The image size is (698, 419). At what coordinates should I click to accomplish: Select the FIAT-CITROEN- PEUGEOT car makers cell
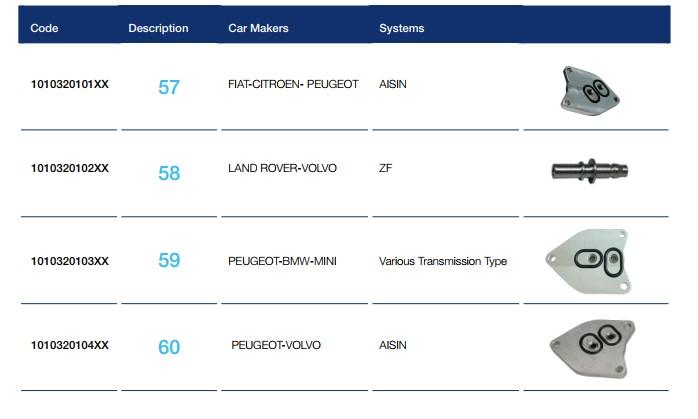pyautogui.click(x=293, y=85)
